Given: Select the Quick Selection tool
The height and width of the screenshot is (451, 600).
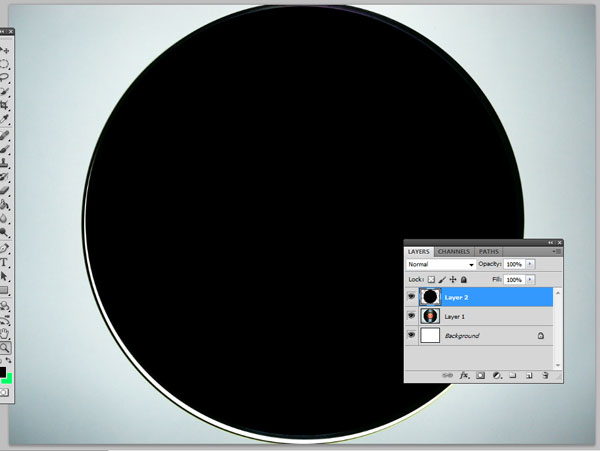Looking at the screenshot, I should (5, 91).
